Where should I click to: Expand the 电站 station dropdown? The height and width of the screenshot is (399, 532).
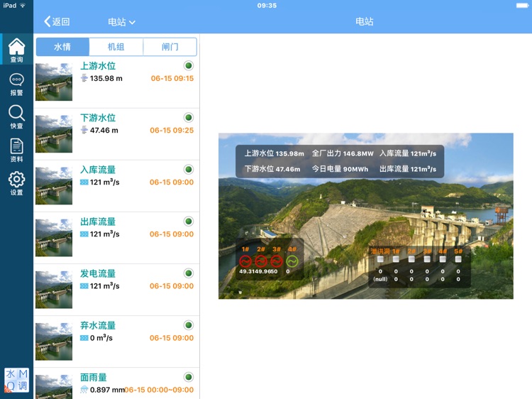tap(121, 22)
